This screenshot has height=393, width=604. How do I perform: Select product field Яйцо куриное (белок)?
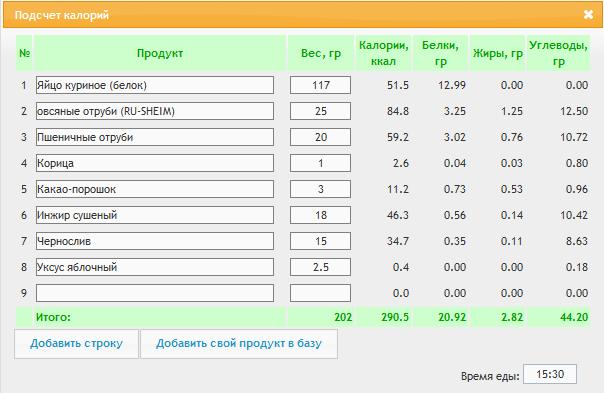tap(155, 85)
